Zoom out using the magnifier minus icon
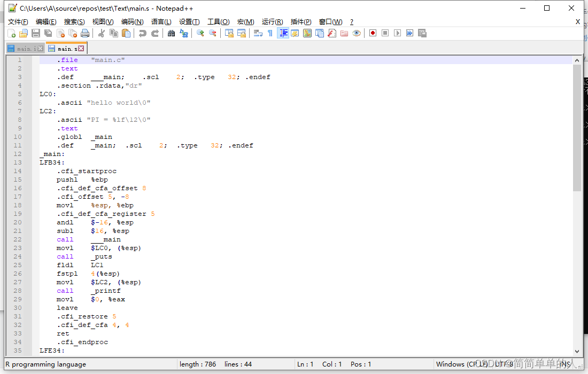The image size is (588, 374). click(x=212, y=33)
